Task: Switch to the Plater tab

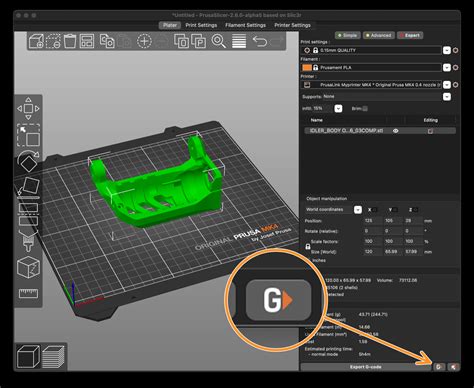Action: click(x=170, y=25)
